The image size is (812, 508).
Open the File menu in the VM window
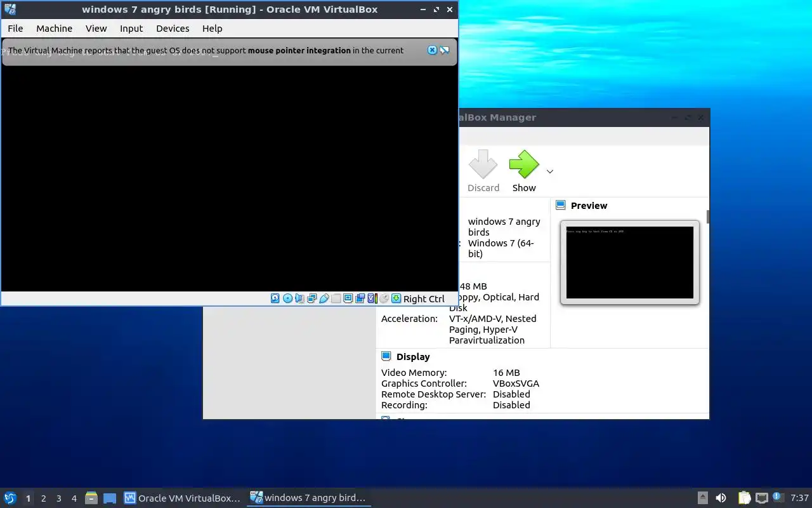(15, 29)
